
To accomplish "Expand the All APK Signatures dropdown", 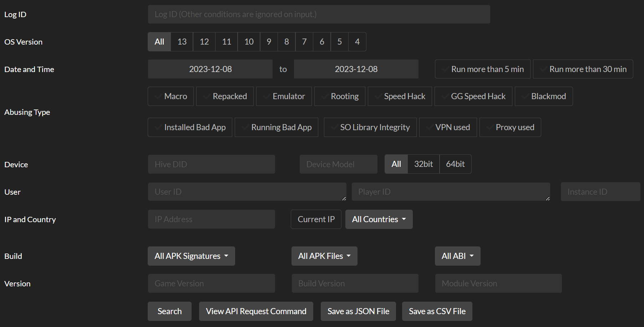I will point(191,256).
